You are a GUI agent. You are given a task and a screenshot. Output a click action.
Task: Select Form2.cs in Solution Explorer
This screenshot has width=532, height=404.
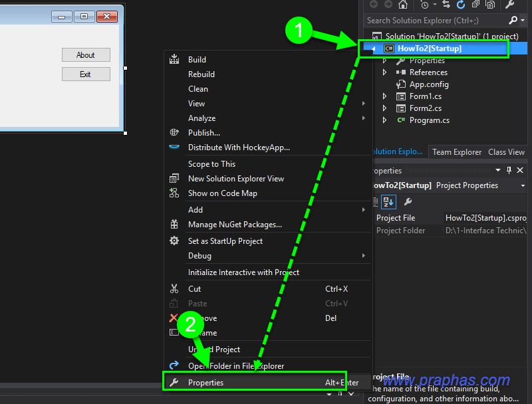click(426, 108)
